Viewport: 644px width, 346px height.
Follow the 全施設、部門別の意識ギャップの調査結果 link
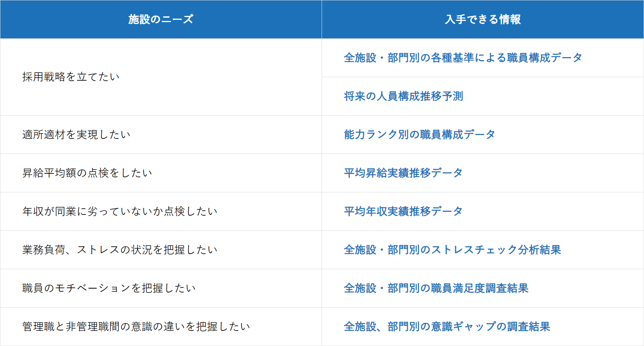coord(447,327)
